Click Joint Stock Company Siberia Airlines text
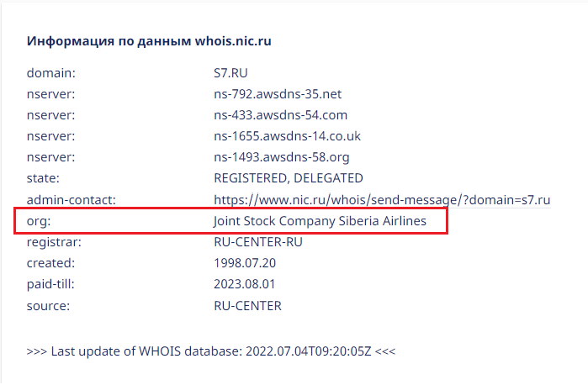 pos(320,221)
